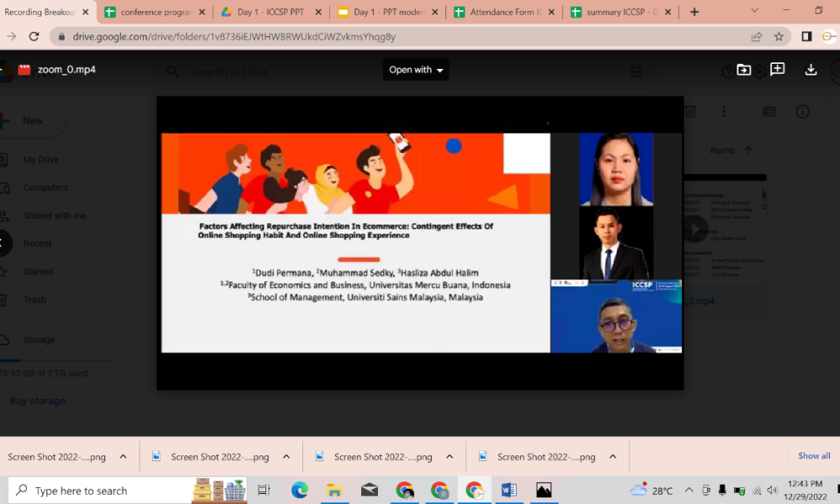Open File Explorer from the taskbar
The width and height of the screenshot is (840, 504).
click(x=334, y=490)
